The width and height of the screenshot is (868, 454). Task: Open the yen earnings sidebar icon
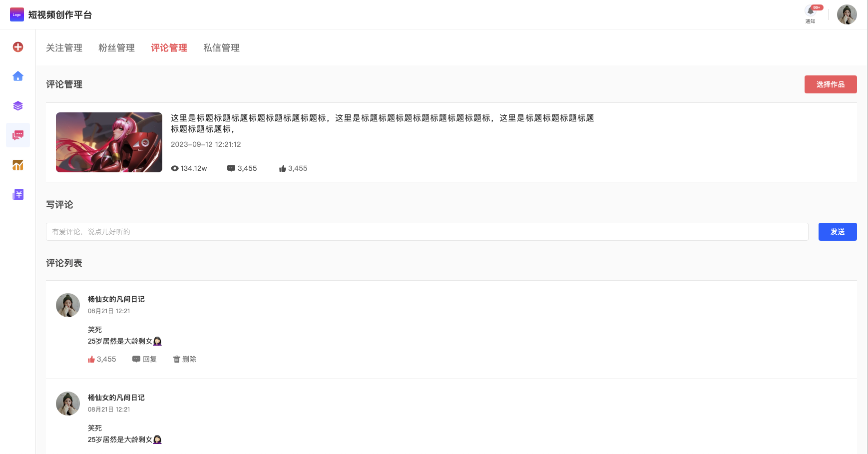[18, 194]
